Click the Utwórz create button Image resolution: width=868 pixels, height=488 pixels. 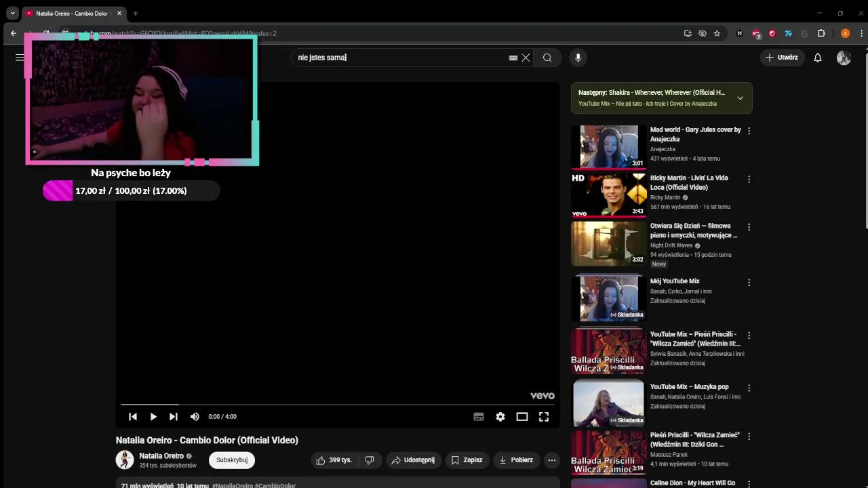pyautogui.click(x=782, y=58)
